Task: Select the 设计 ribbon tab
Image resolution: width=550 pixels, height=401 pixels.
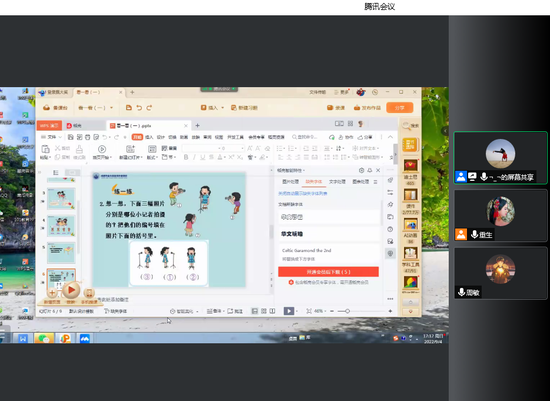Action: pos(161,137)
